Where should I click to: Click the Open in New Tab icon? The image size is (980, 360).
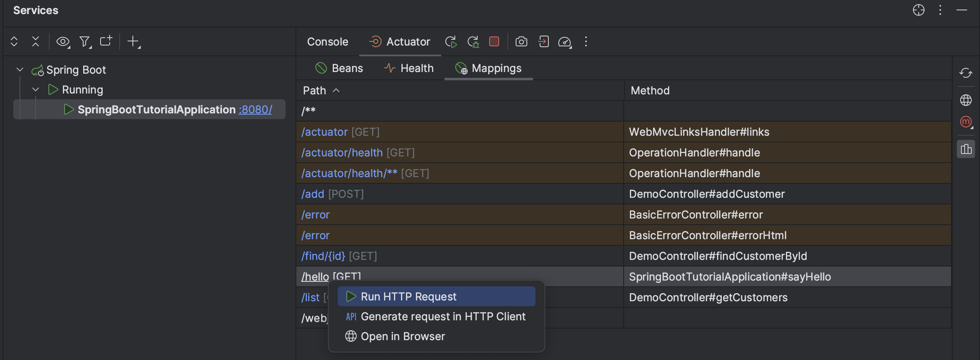click(106, 41)
